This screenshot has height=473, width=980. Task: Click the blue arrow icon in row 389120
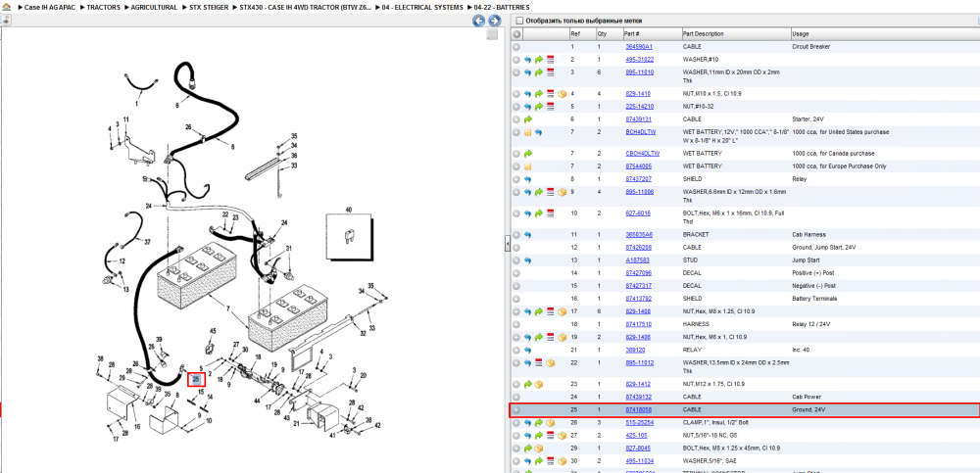click(528, 350)
